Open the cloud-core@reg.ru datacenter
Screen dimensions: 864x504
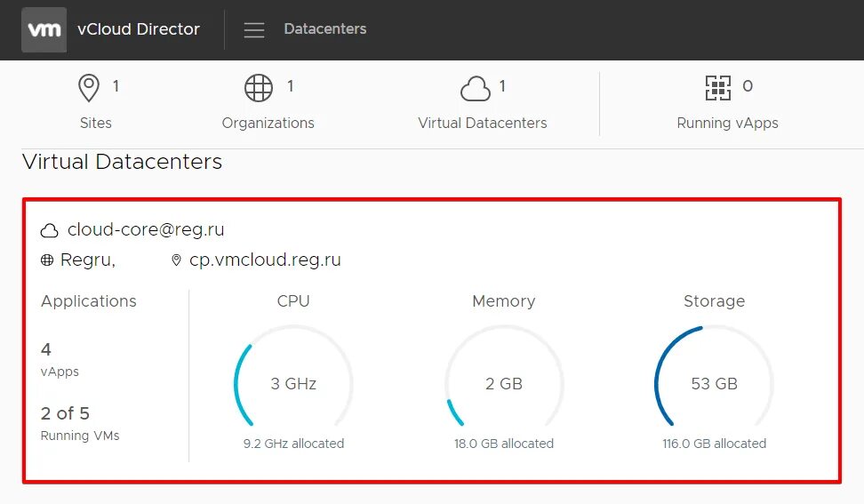(146, 230)
